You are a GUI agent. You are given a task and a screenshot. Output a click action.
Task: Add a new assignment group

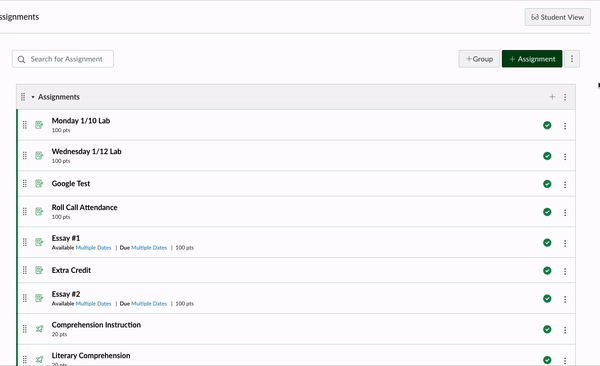click(x=479, y=59)
